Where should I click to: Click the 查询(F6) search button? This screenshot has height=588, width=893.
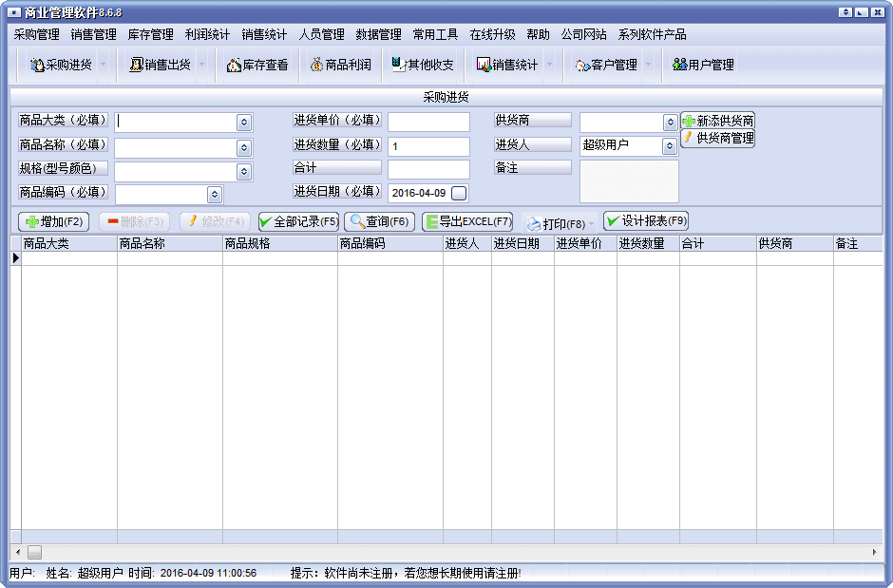point(379,221)
